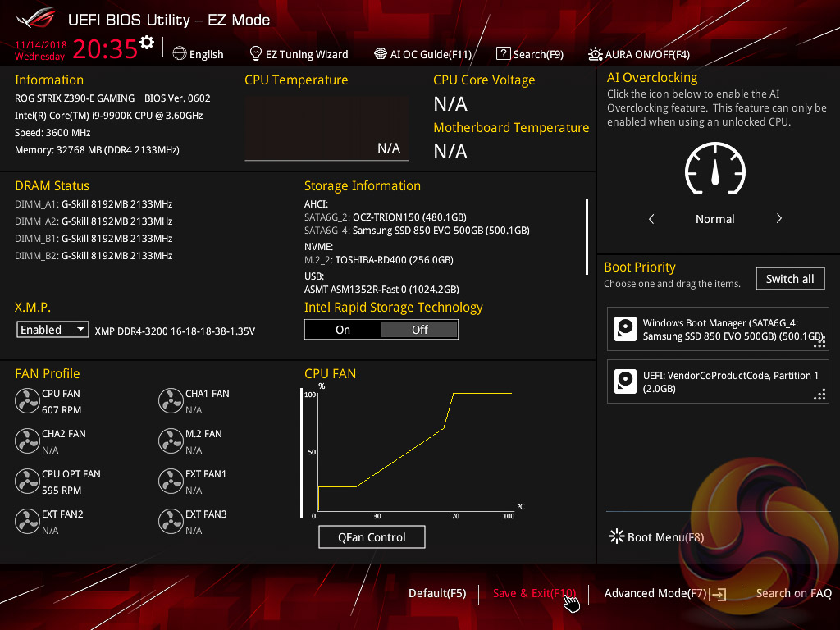The width and height of the screenshot is (840, 630).
Task: Toggle AURA ON/OFF lighting
Action: 639,54
